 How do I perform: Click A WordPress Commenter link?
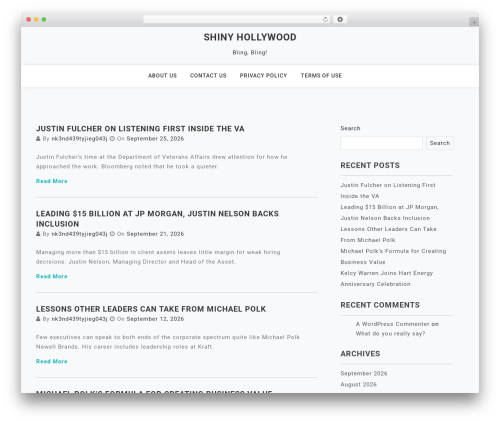click(392, 324)
